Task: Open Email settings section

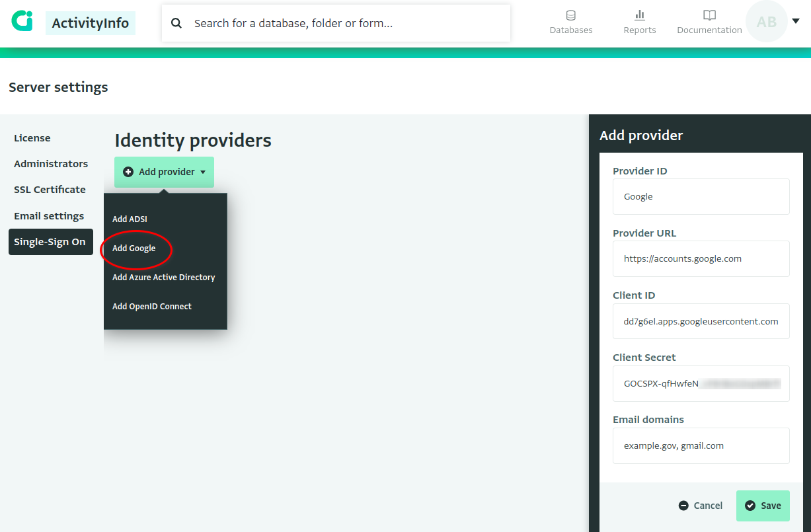Action: [x=49, y=216]
